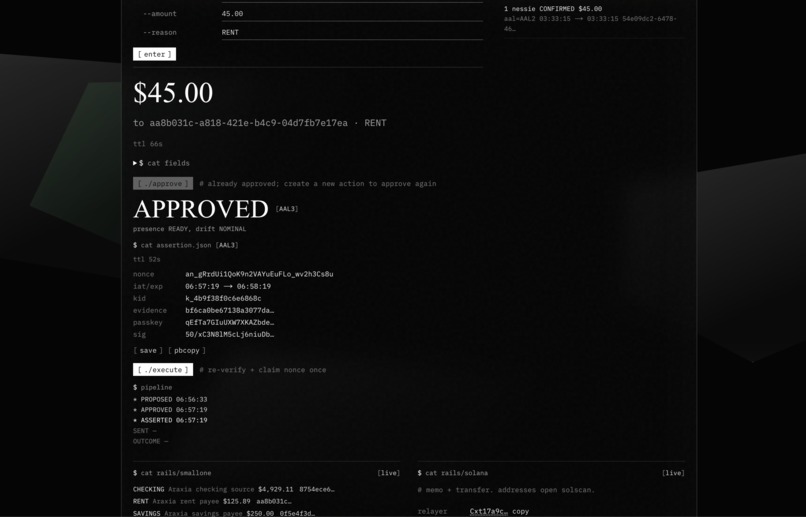
Task: Click the [AAL3] badge beside APPROVED
Action: [287, 209]
